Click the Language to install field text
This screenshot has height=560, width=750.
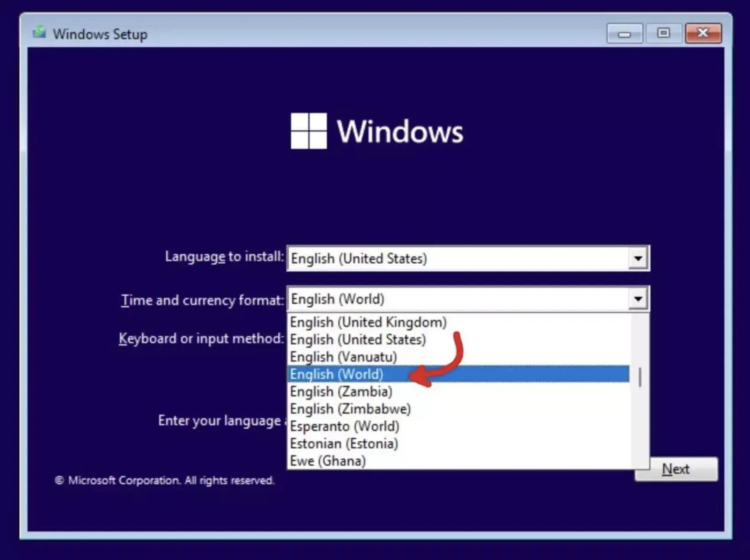(359, 259)
